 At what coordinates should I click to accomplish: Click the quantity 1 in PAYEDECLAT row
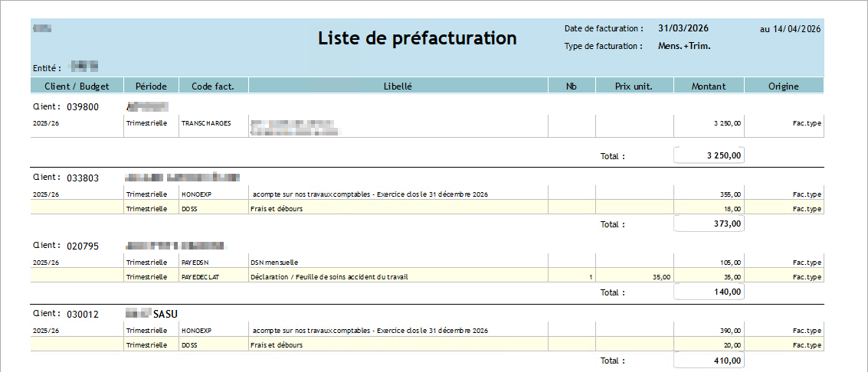[591, 276]
